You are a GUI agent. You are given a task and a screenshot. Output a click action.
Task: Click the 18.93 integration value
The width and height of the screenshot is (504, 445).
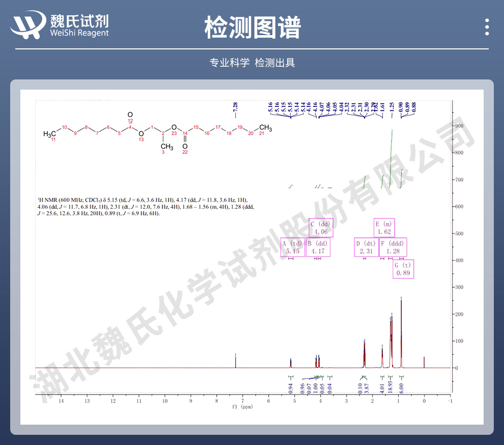click(x=390, y=387)
